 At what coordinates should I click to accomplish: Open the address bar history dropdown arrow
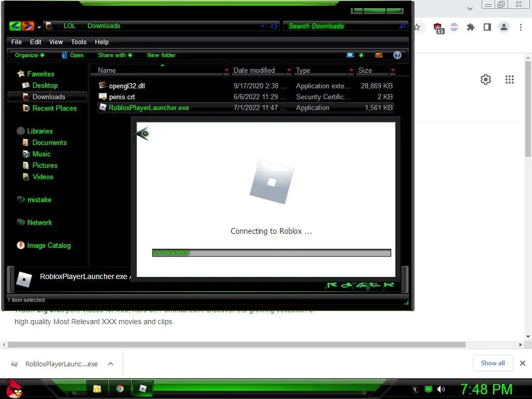(x=262, y=26)
